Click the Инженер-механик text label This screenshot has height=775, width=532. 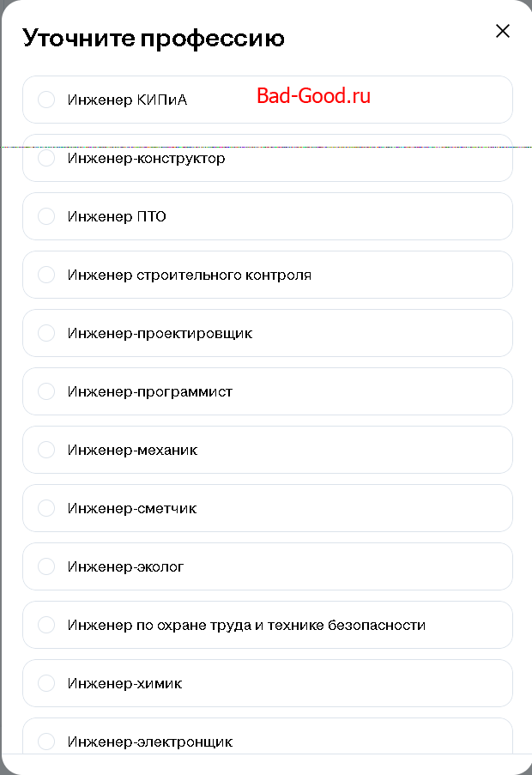132,450
